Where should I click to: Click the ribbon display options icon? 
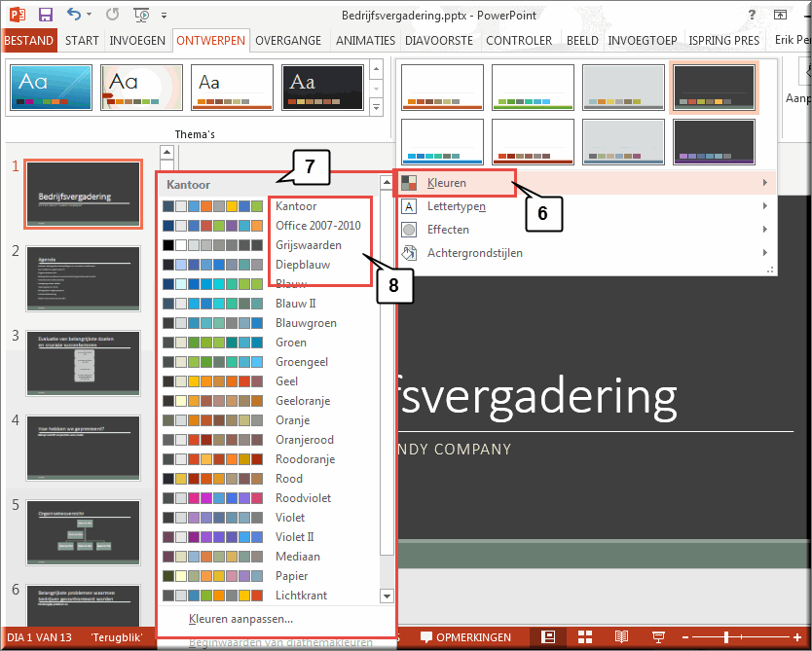[781, 15]
